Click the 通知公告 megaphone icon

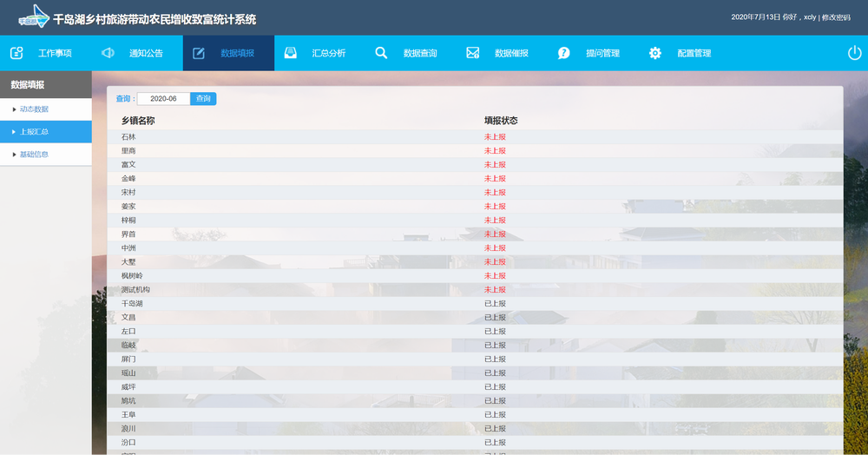(108, 53)
